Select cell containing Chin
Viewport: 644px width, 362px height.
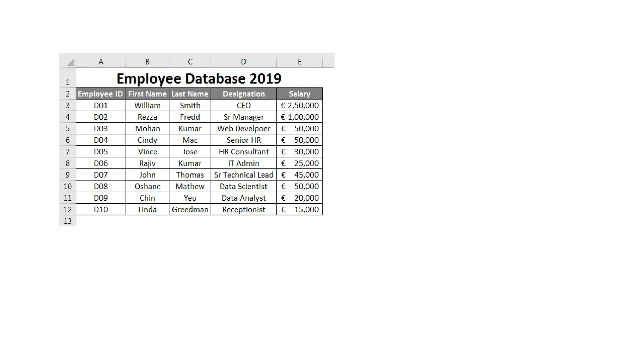click(147, 198)
